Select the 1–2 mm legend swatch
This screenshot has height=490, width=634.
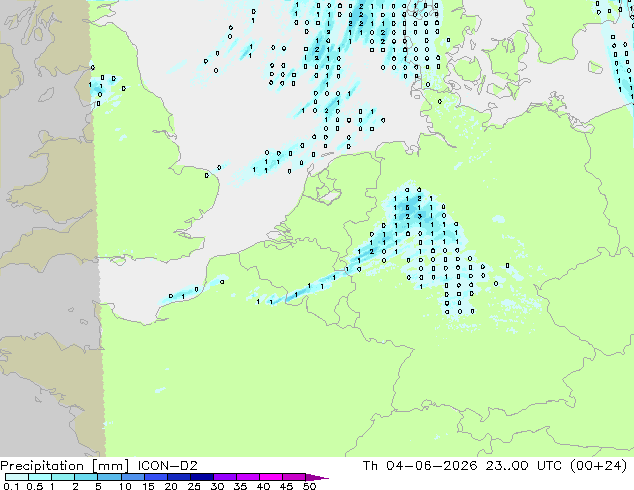[63, 477]
